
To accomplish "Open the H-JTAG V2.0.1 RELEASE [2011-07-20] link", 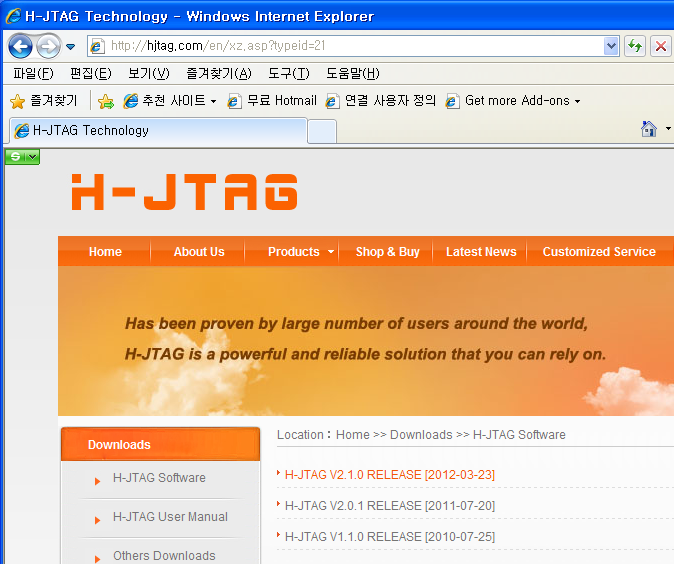I will [390, 506].
